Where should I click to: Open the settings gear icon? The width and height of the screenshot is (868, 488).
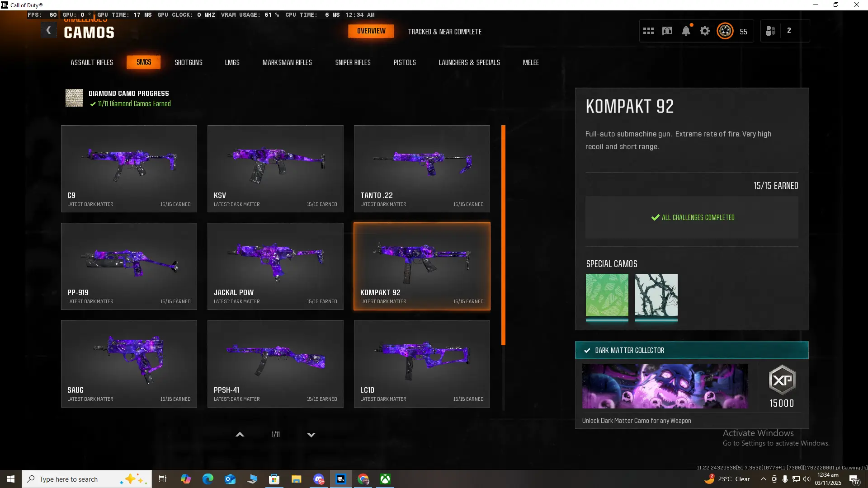[705, 31]
